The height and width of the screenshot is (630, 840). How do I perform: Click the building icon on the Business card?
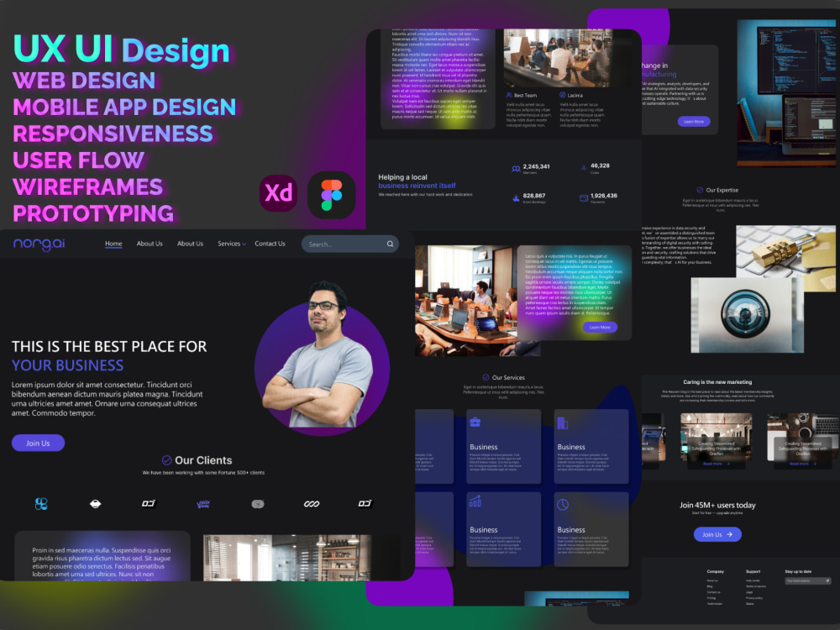(x=563, y=423)
